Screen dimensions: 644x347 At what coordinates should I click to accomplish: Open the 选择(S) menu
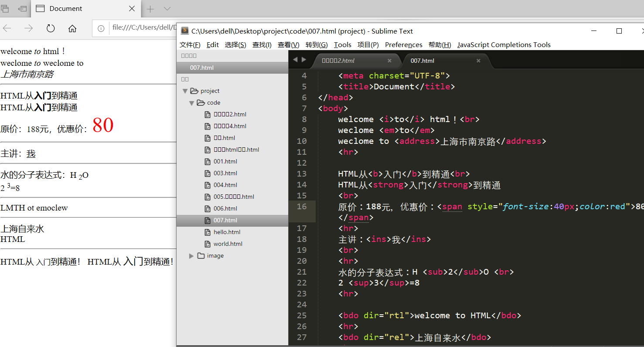[235, 44]
